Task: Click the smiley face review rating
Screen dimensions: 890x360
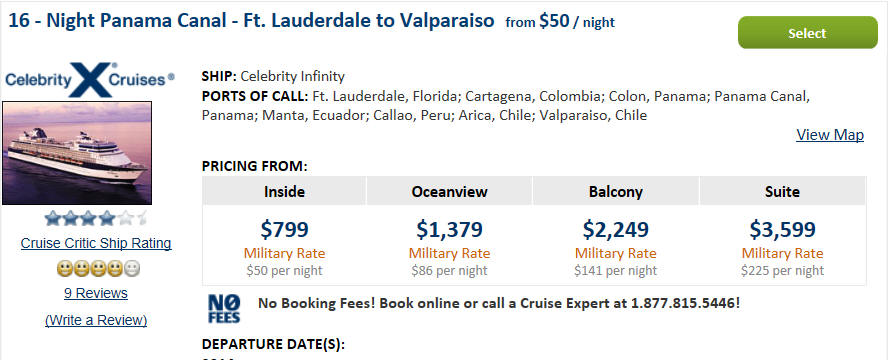Action: click(98, 268)
